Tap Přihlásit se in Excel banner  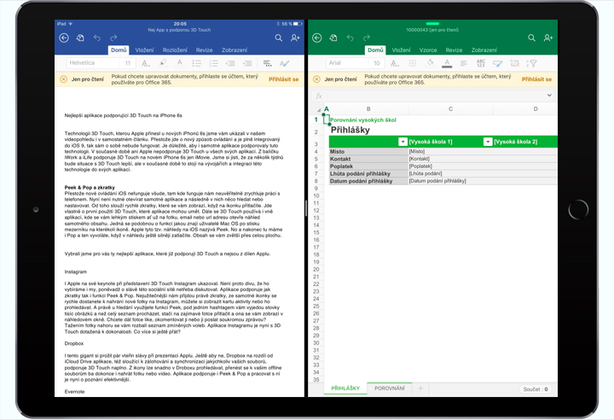point(537,79)
